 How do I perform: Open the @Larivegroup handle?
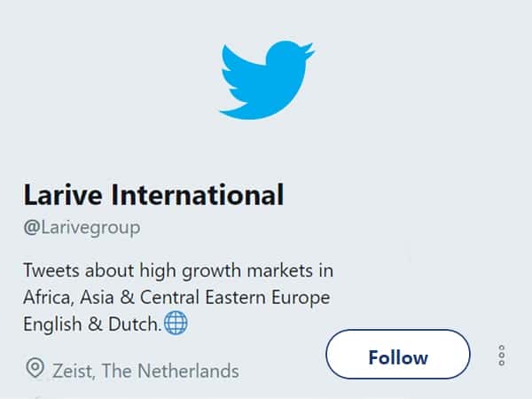pyautogui.click(x=82, y=228)
